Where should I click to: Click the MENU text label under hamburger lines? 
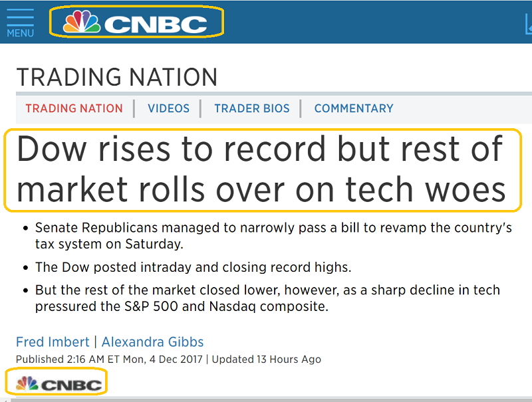coord(20,33)
